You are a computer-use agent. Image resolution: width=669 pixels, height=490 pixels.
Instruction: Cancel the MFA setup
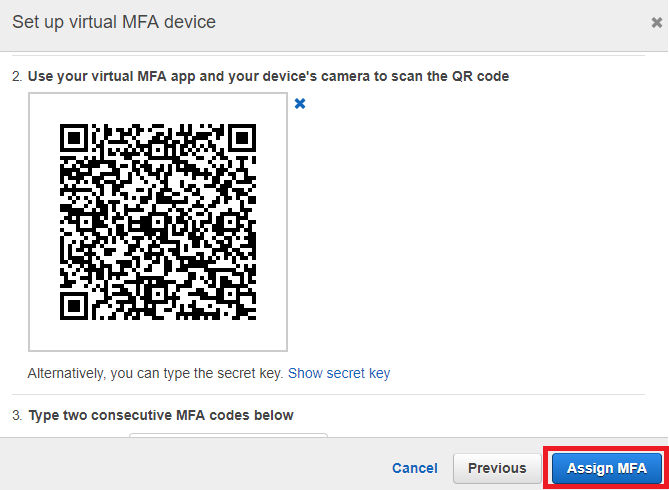414,468
